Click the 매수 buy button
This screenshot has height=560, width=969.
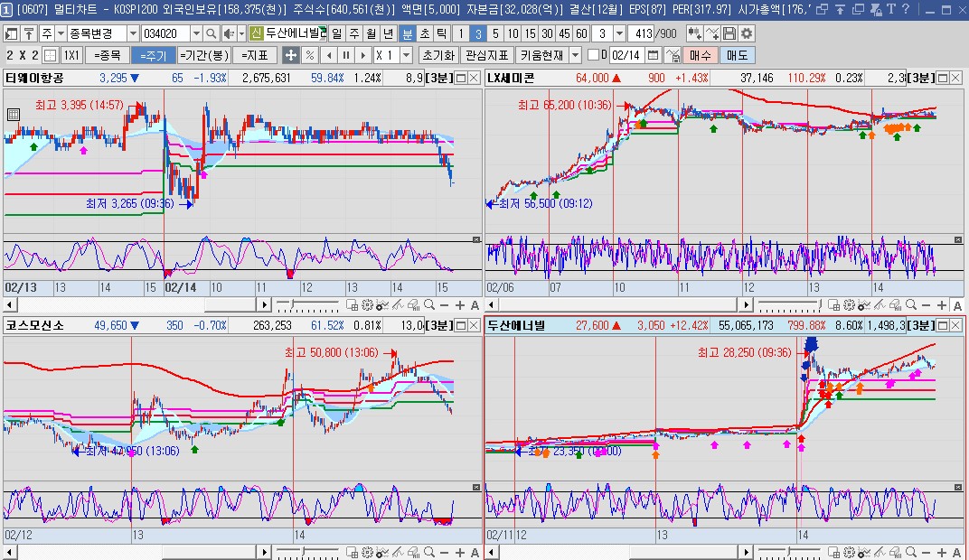click(701, 55)
